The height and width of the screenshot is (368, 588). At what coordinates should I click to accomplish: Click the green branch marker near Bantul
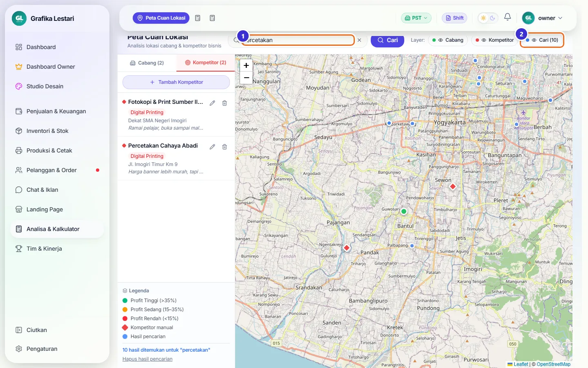click(x=404, y=211)
